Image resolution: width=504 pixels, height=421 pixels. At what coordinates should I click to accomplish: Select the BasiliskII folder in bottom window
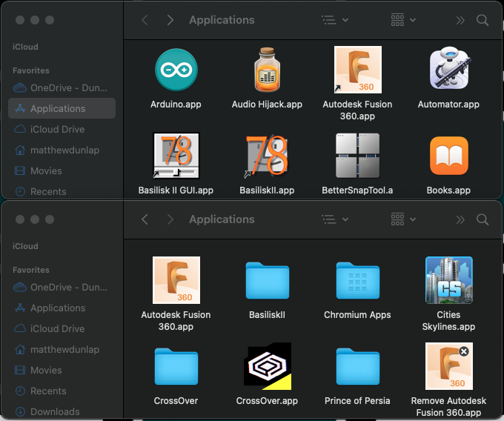point(268,281)
